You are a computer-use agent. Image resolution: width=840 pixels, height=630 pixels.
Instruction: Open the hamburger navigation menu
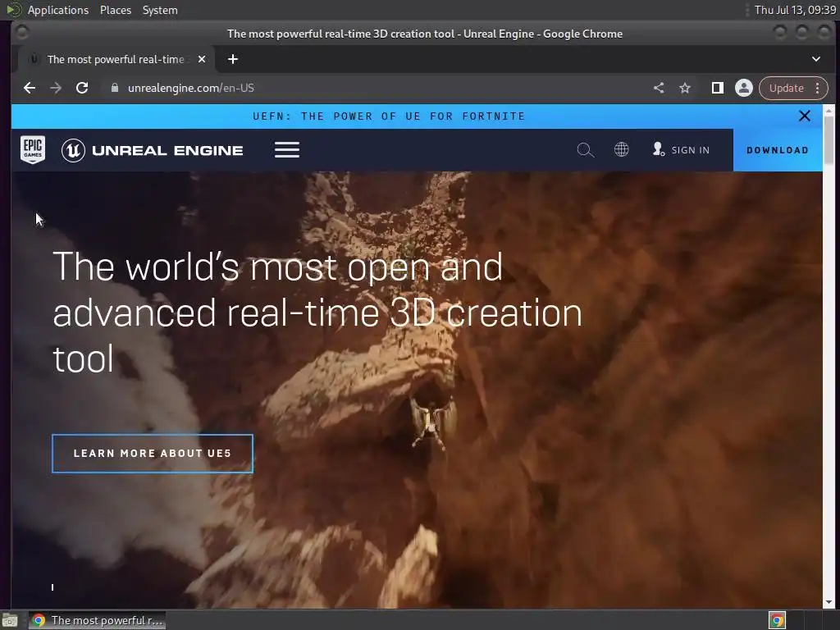tap(286, 149)
